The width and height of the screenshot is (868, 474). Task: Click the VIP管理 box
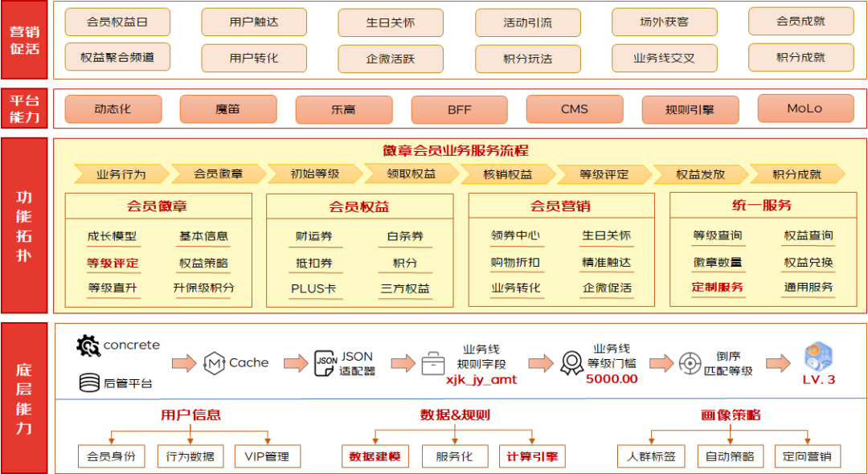(268, 456)
